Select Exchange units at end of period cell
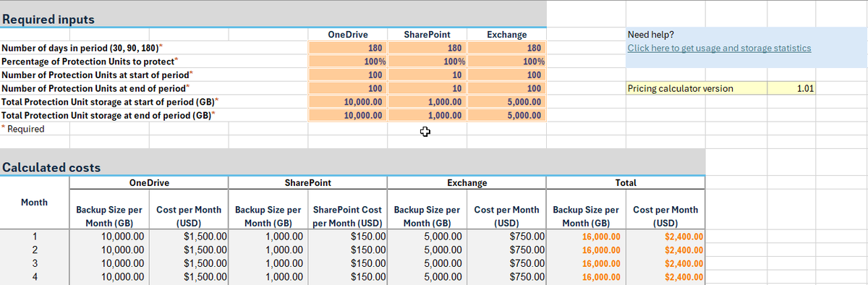This screenshot has width=868, height=285. 506,88
